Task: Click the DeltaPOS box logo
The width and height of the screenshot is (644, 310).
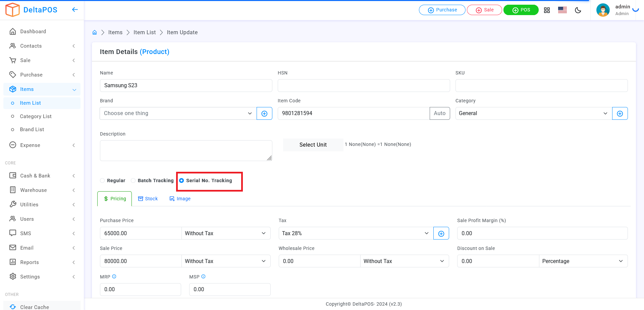Action: 13,10
